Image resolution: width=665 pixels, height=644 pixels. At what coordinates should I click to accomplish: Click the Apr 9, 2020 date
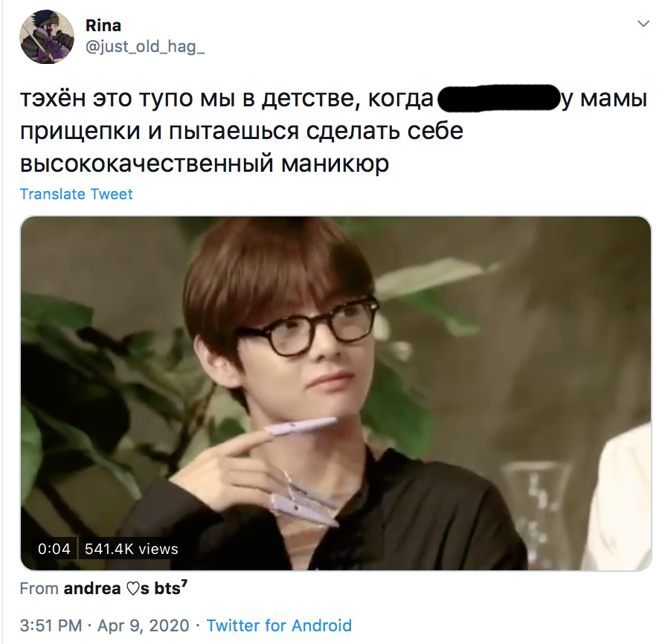coord(144,625)
